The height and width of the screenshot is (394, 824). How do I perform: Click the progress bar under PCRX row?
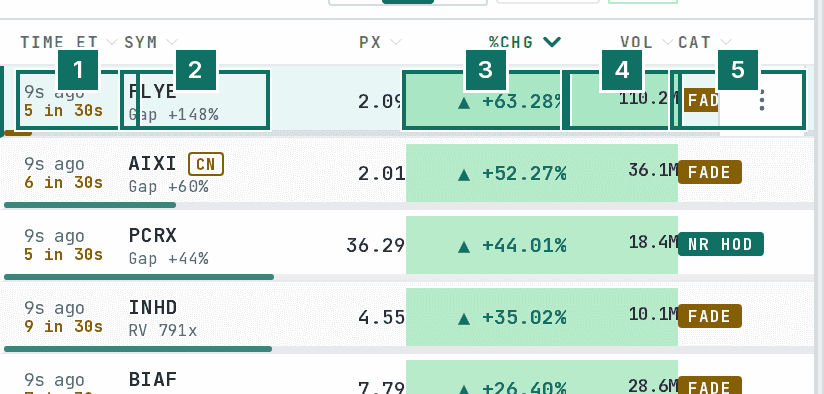click(x=139, y=277)
